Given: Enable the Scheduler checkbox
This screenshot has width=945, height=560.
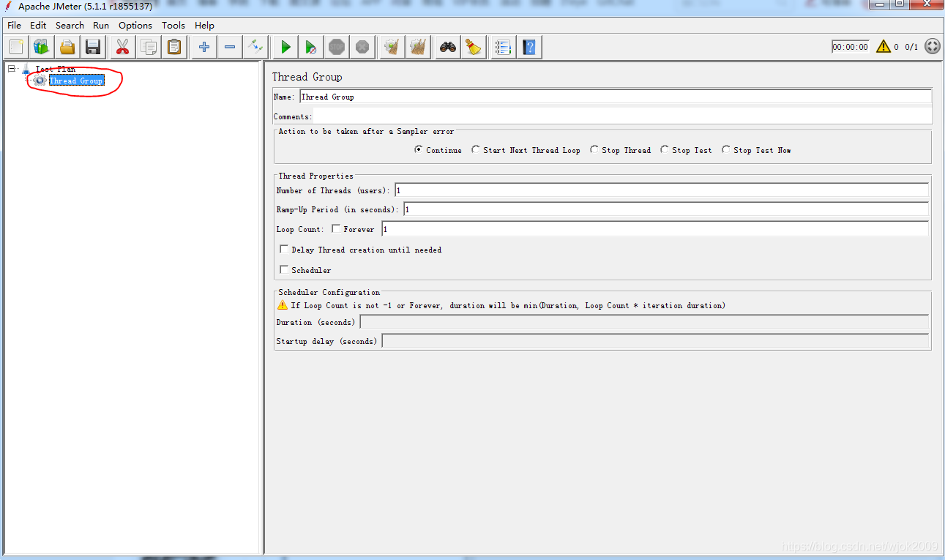Looking at the screenshot, I should (284, 270).
